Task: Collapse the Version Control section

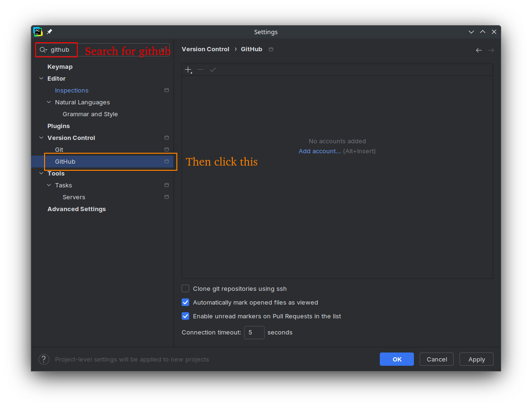Action: click(41, 138)
